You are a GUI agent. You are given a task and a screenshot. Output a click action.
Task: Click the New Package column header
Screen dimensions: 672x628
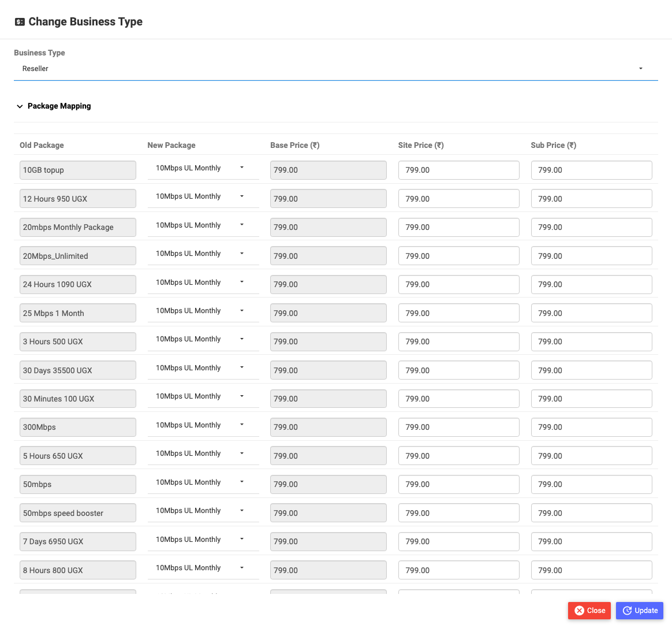171,145
